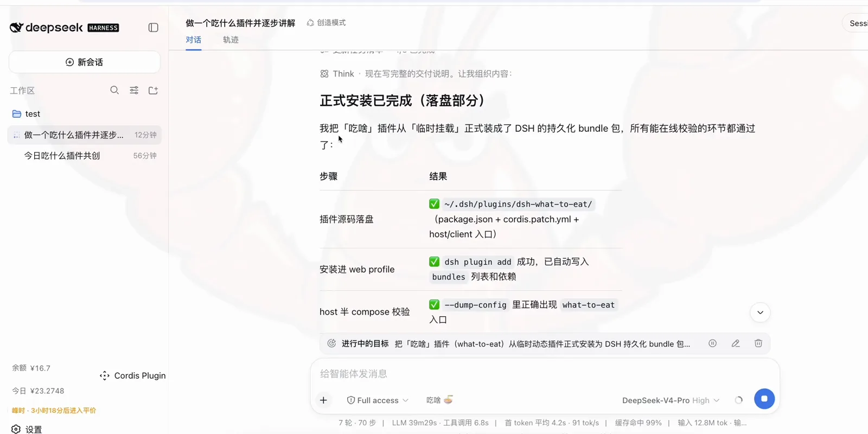Pause the in-progress goal
Viewport: 868px width, 434px height.
pyautogui.click(x=713, y=343)
